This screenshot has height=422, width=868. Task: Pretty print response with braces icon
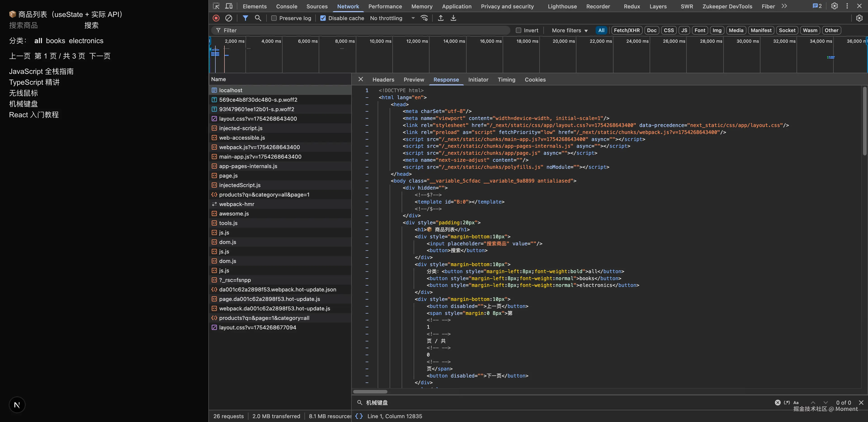click(359, 416)
